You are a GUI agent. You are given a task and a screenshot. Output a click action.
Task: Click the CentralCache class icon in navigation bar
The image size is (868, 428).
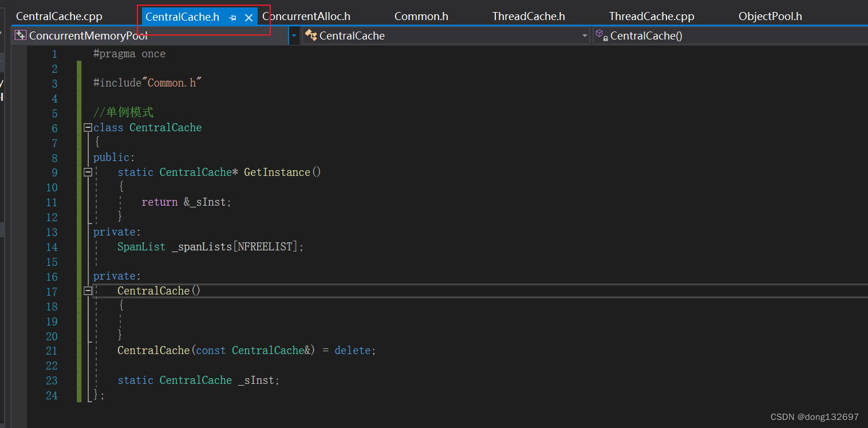[311, 36]
